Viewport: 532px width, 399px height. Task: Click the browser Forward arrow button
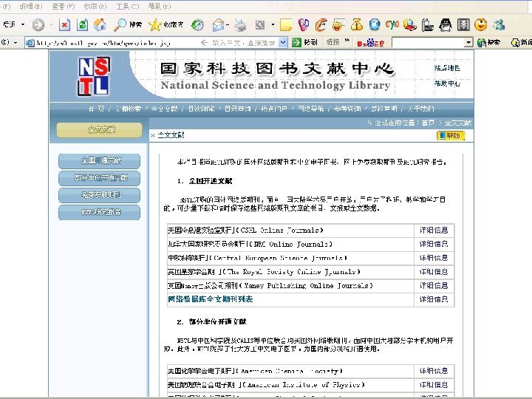(x=38, y=25)
